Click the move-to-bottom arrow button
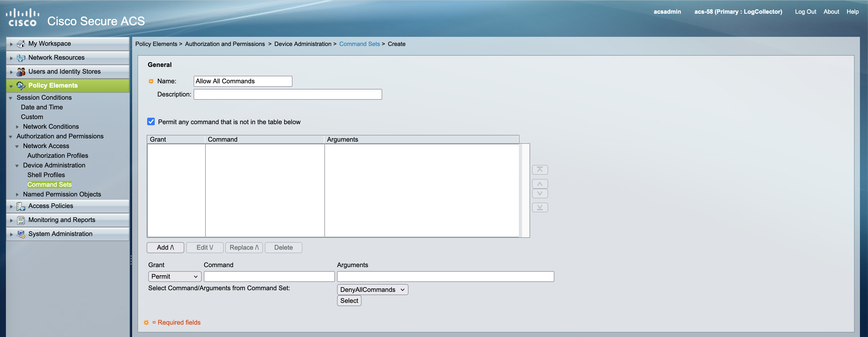This screenshot has height=337, width=868. pos(540,207)
